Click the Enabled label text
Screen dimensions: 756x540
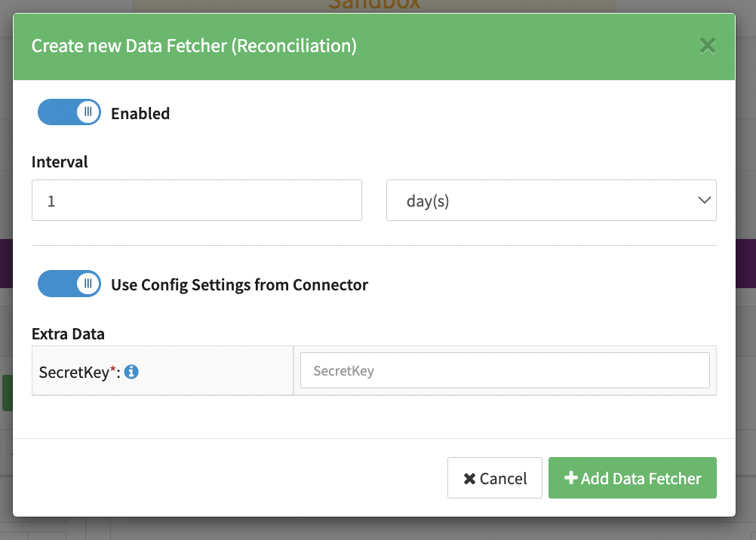(x=140, y=114)
